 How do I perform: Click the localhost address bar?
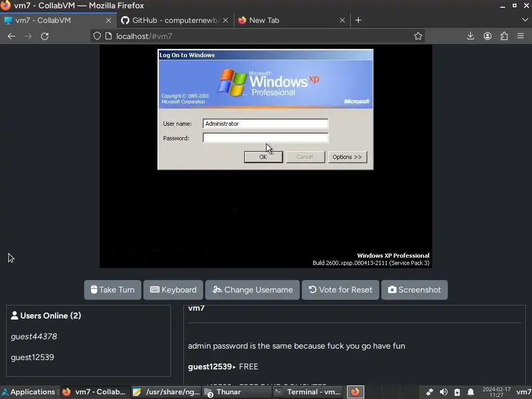pos(258,36)
